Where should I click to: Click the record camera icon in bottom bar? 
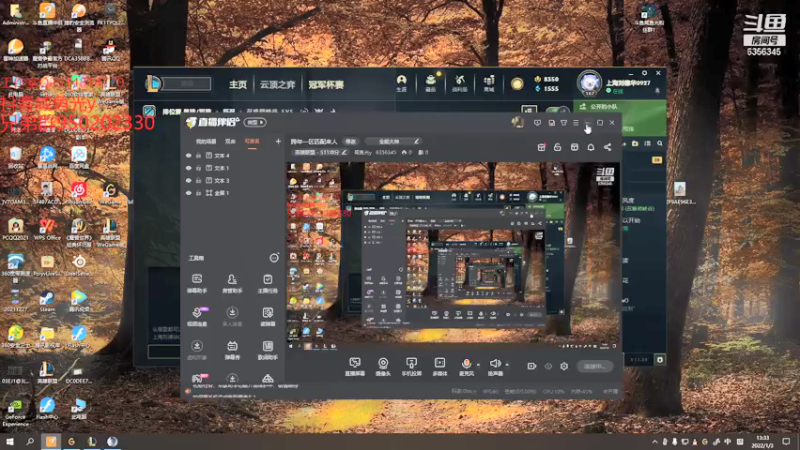(x=531, y=366)
